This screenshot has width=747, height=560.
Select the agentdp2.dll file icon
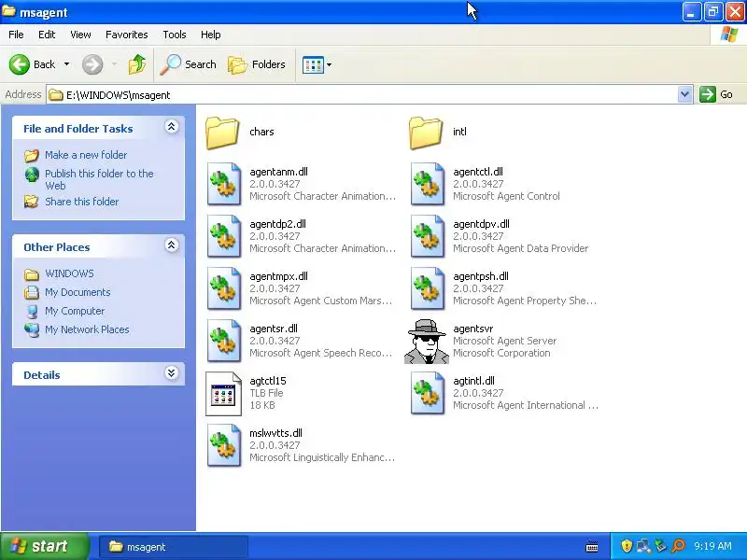click(x=224, y=236)
